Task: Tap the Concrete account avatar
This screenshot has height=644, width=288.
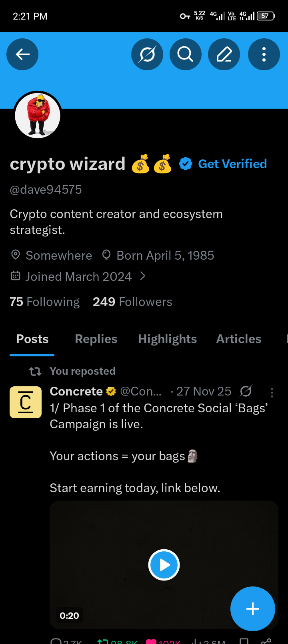Action: [x=26, y=402]
